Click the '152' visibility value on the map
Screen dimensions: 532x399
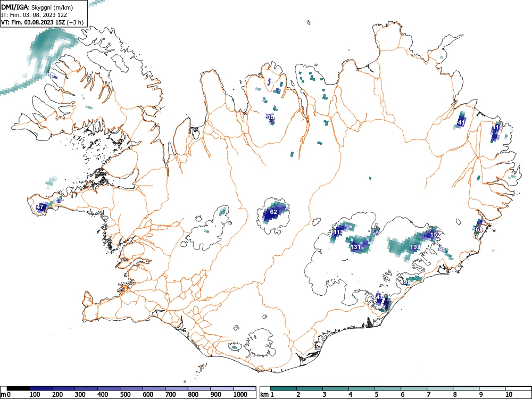[435, 235]
